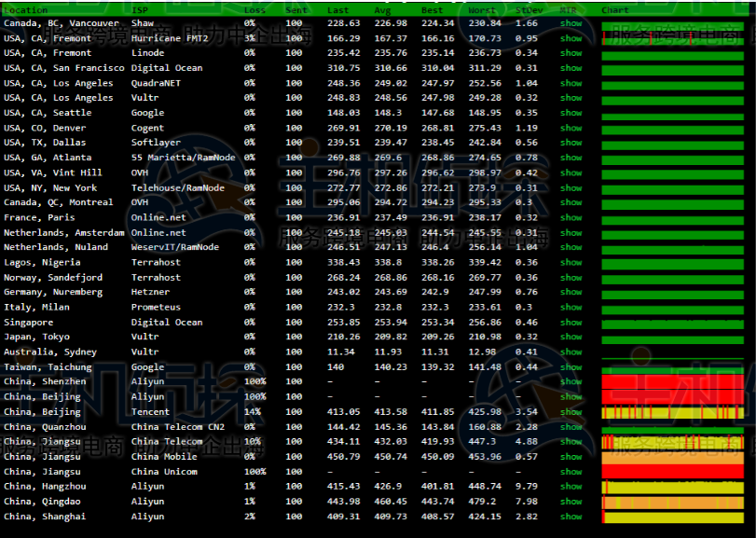Click the StDev column header
Image resolution: width=756 pixels, height=538 pixels.
528,10
